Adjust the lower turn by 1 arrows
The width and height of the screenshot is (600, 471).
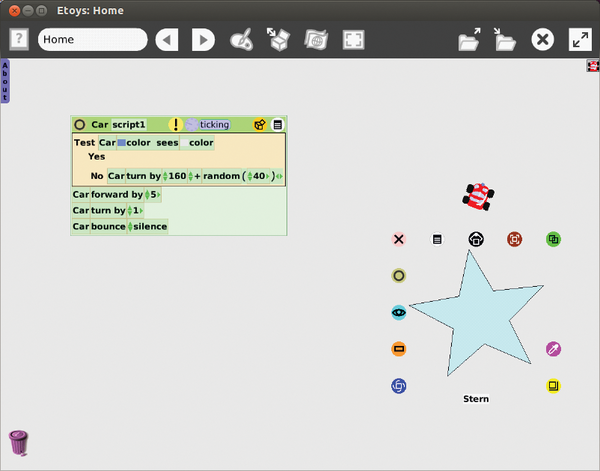click(x=130, y=210)
